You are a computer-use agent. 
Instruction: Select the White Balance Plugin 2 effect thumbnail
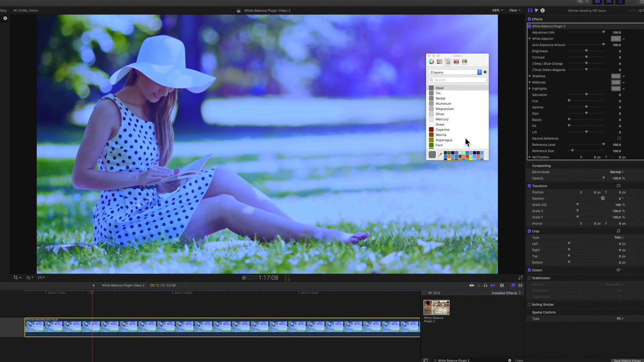pos(436,307)
